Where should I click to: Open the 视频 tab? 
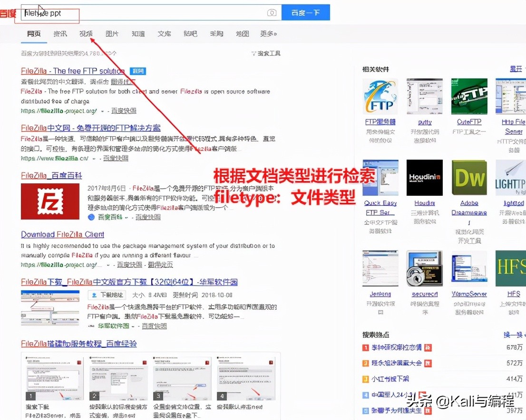click(86, 34)
